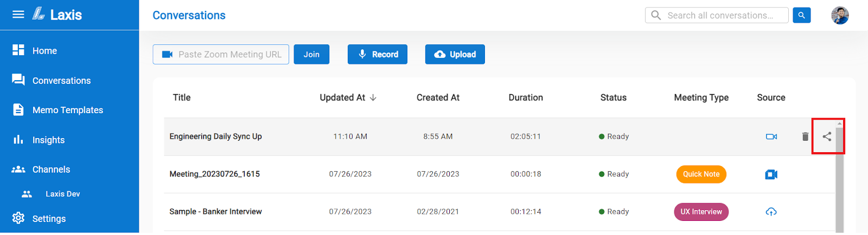Open the Meeting_20230726_1615 conversation
The image size is (868, 235).
(x=214, y=174)
